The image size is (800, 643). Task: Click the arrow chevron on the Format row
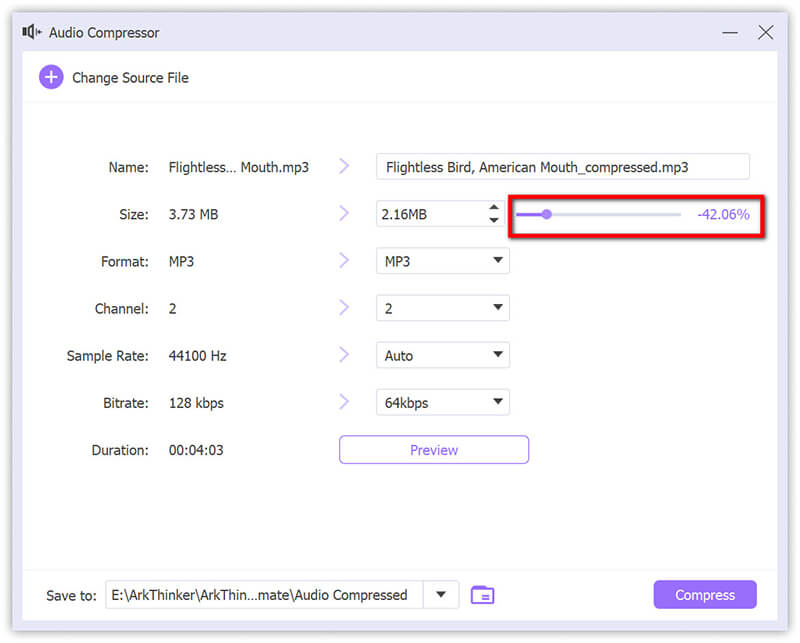pyautogui.click(x=344, y=260)
